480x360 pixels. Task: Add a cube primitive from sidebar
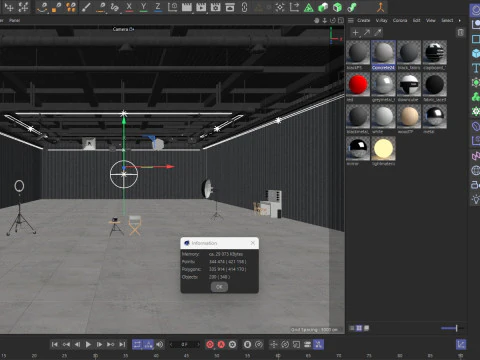pyautogui.click(x=476, y=53)
